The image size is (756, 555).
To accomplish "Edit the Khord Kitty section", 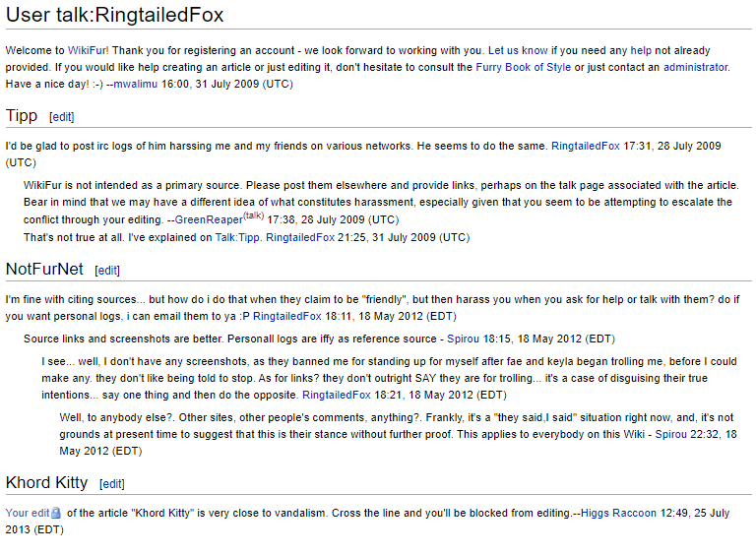I will click(112, 484).
